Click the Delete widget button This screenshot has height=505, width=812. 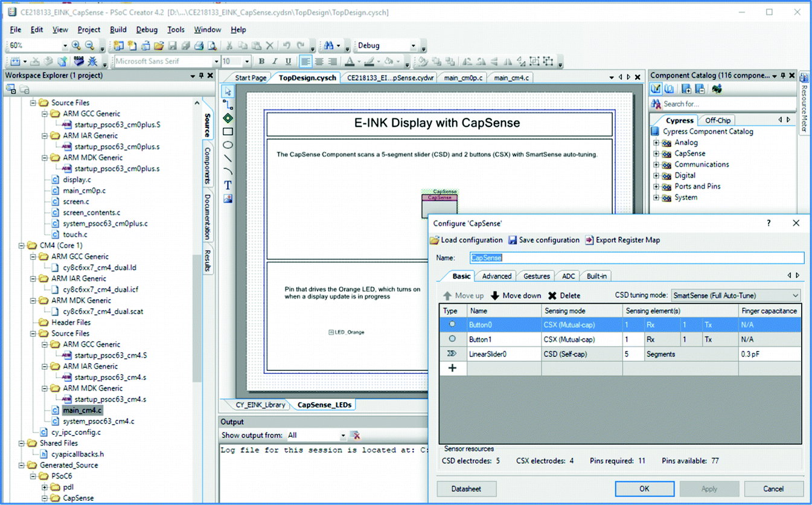pos(564,296)
